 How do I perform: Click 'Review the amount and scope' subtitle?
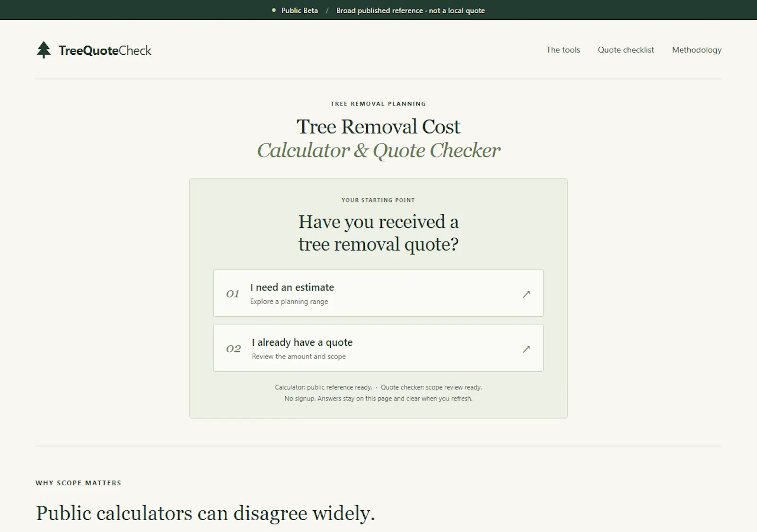click(x=299, y=357)
